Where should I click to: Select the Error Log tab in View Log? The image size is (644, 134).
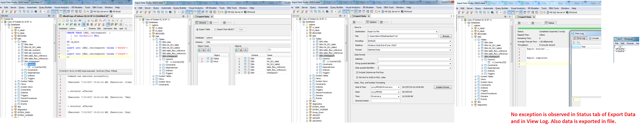click(580, 38)
